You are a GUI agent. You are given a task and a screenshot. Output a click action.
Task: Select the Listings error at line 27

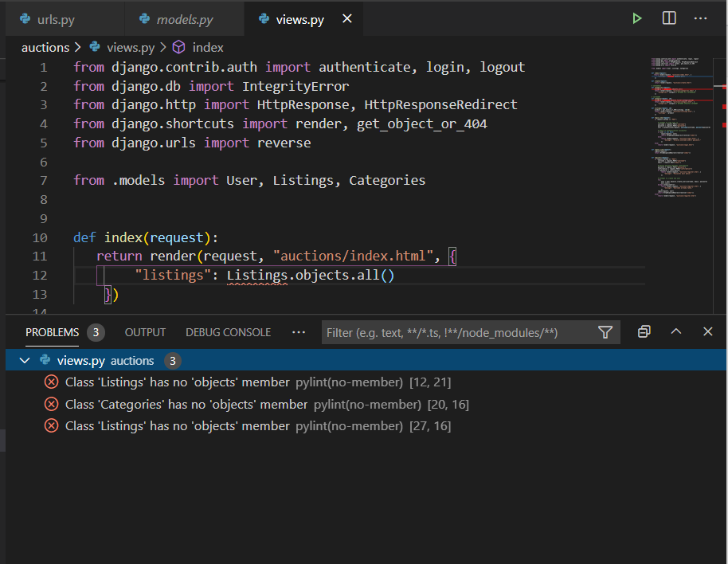click(177, 426)
